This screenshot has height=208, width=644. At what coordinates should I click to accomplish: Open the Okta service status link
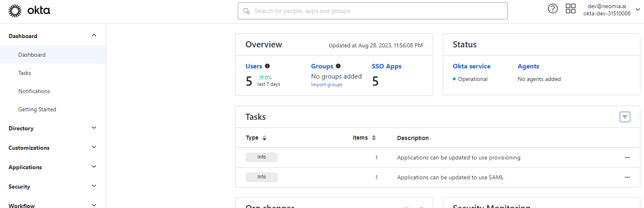[471, 66]
